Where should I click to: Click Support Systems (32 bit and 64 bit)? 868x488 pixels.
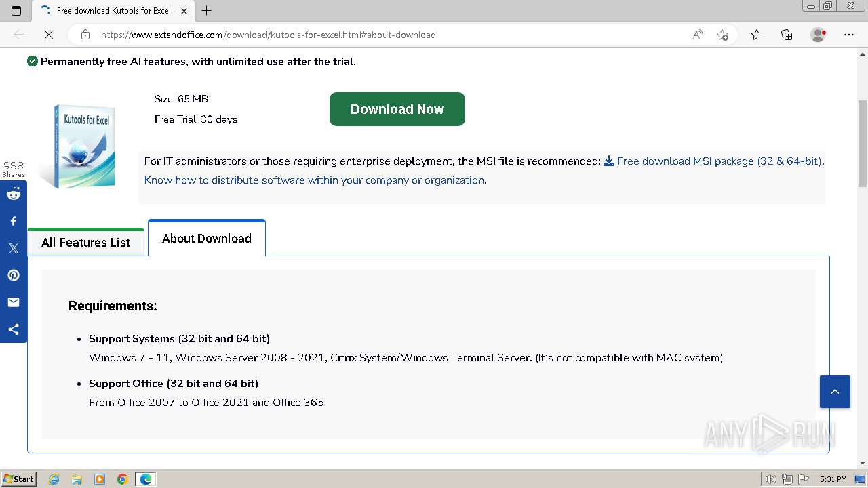180,338
